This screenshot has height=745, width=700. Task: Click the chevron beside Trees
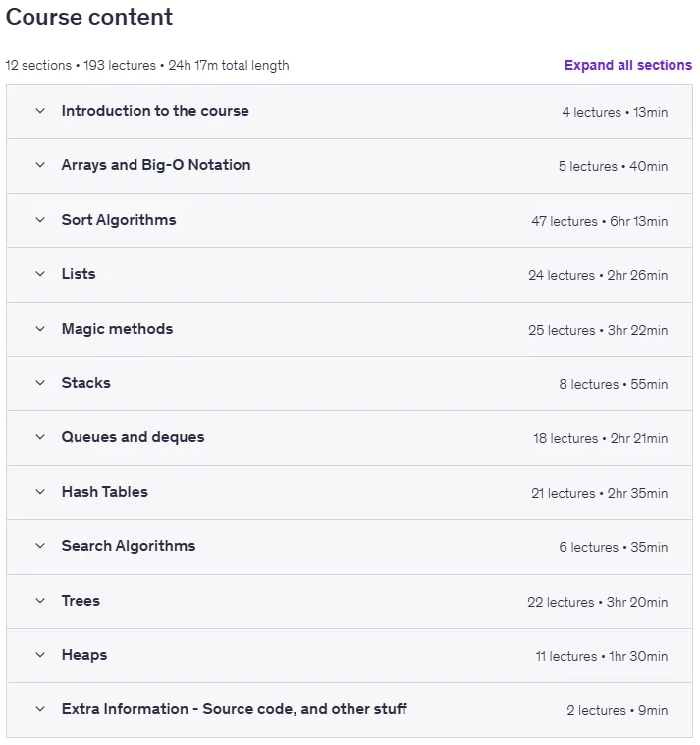(40, 601)
